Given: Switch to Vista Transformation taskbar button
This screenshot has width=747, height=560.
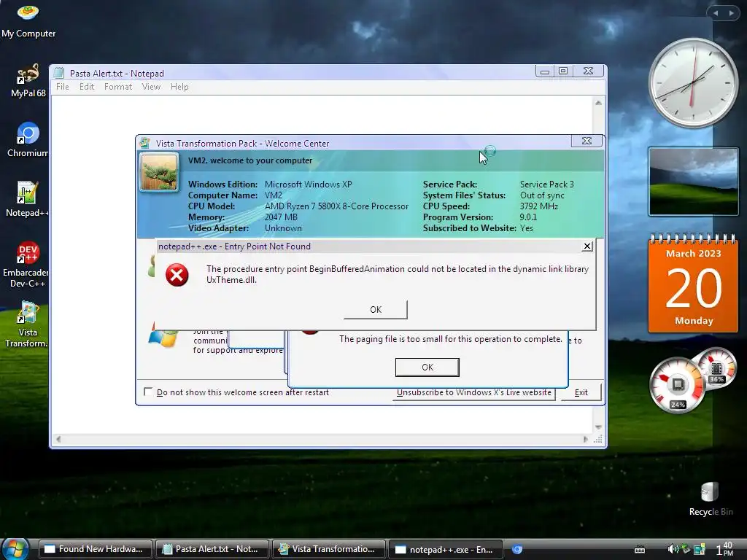Looking at the screenshot, I should coord(330,549).
